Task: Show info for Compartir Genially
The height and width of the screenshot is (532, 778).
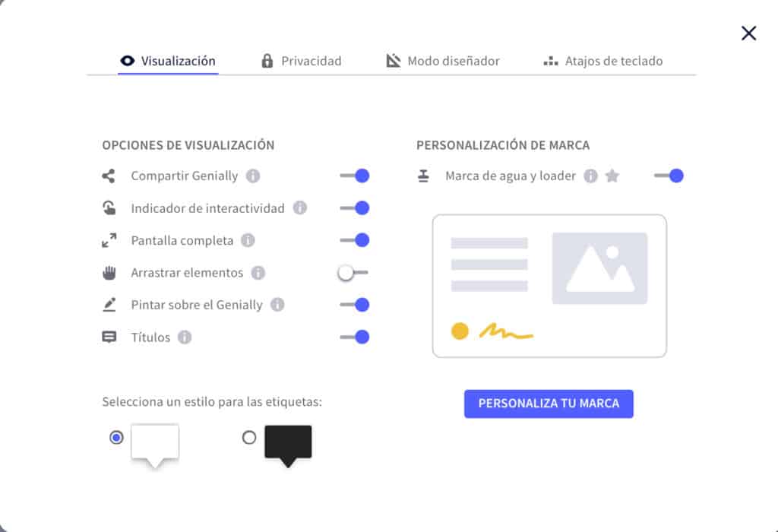Action: (253, 176)
